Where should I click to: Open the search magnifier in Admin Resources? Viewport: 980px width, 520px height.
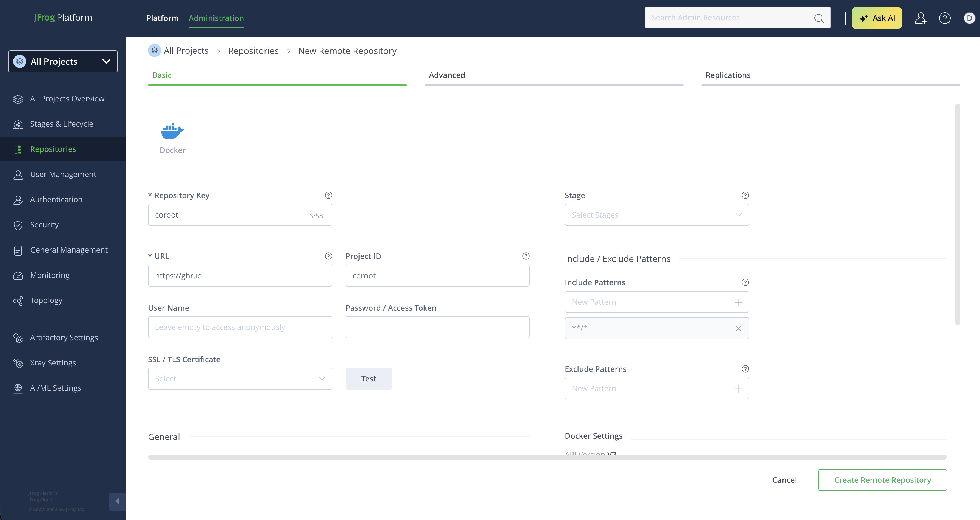pyautogui.click(x=819, y=18)
